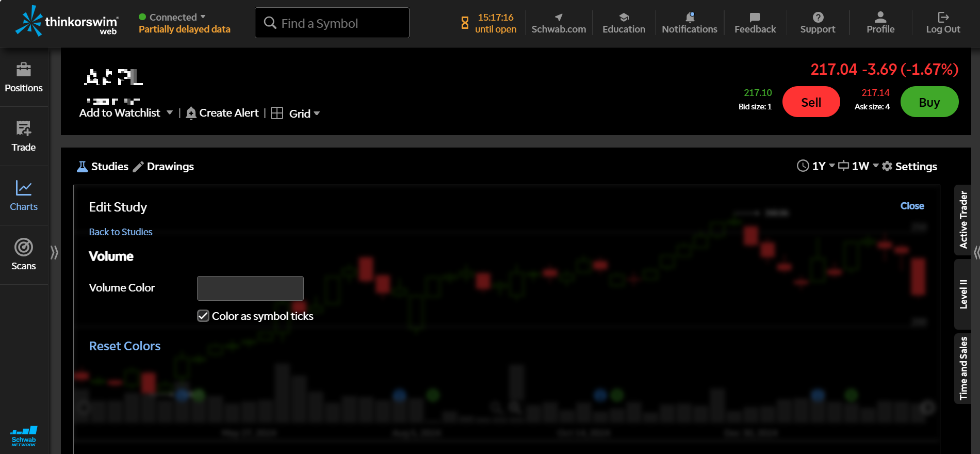
Task: Click the Support question mark icon
Action: coord(818,18)
